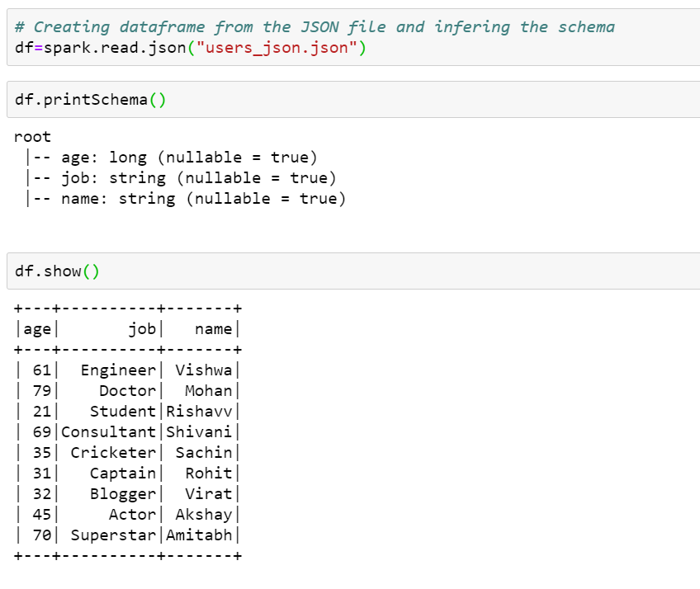Click the Superstar job value for Amitabh
This screenshot has height=589, width=700.
tap(114, 535)
